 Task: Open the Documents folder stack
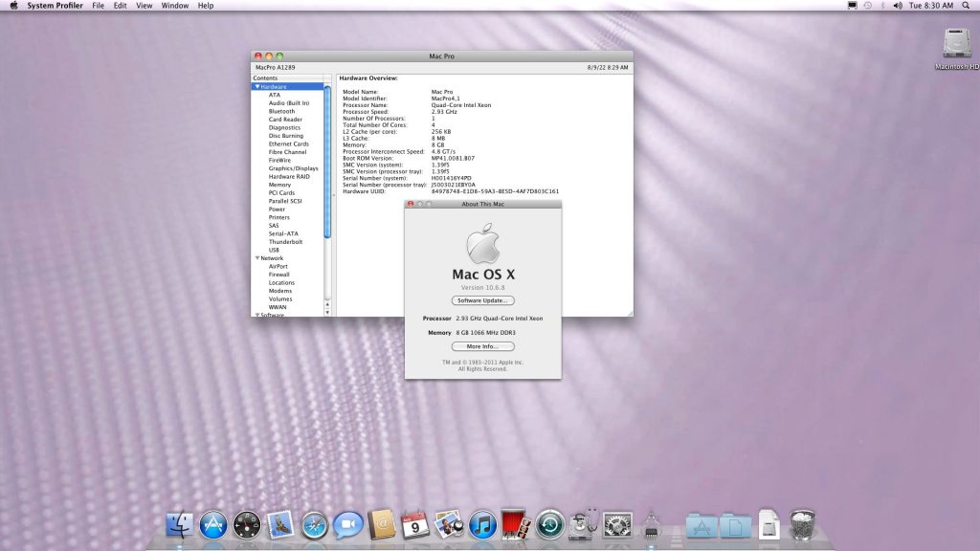(735, 526)
